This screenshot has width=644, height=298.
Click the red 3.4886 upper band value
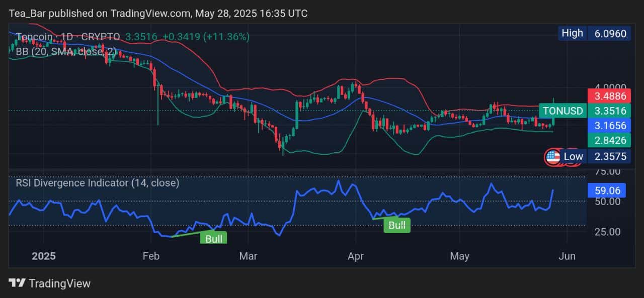[609, 96]
